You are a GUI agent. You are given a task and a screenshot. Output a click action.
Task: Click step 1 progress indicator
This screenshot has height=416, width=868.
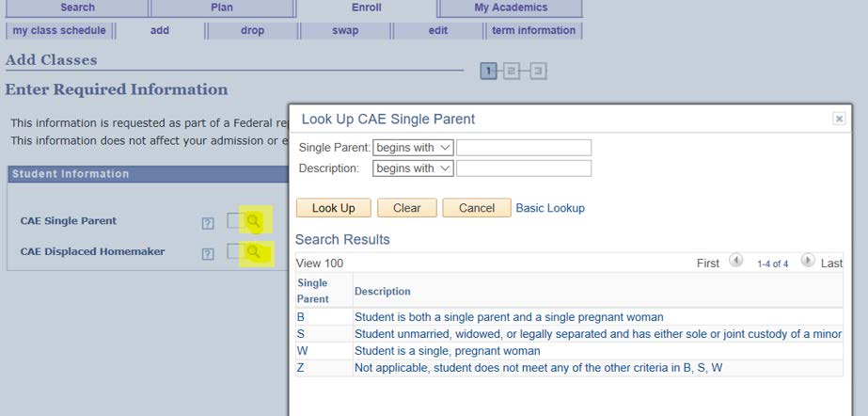coord(489,72)
